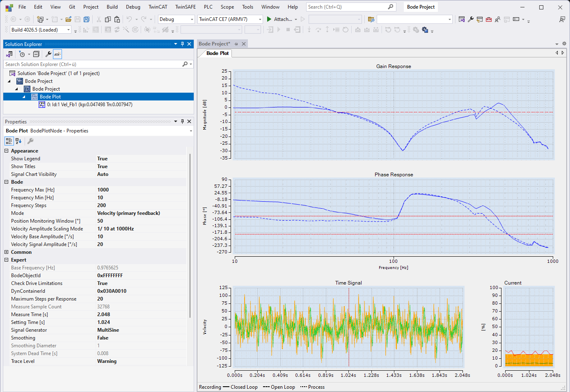
Task: Click the TwinCAT gear config icon
Action: [425, 30]
